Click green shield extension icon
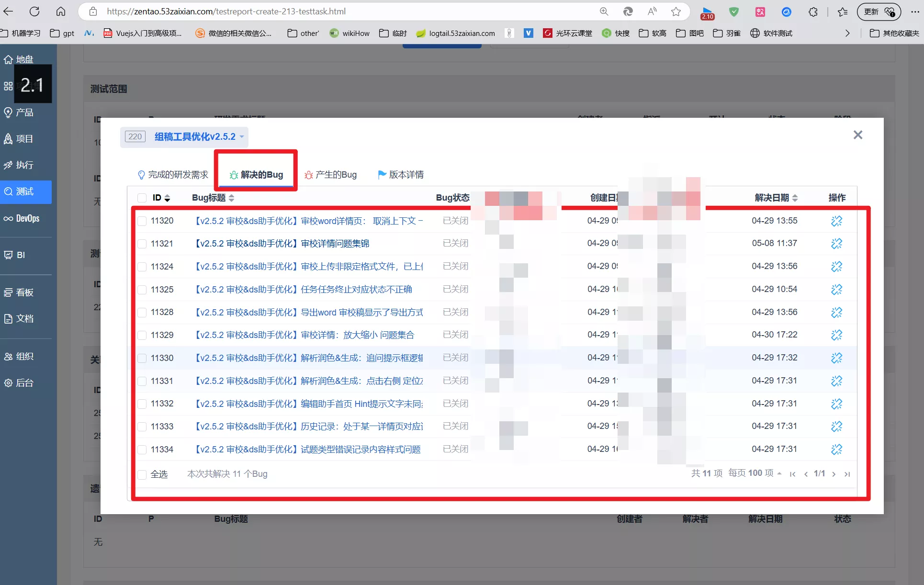Screen dimensions: 924x585 [x=734, y=11]
